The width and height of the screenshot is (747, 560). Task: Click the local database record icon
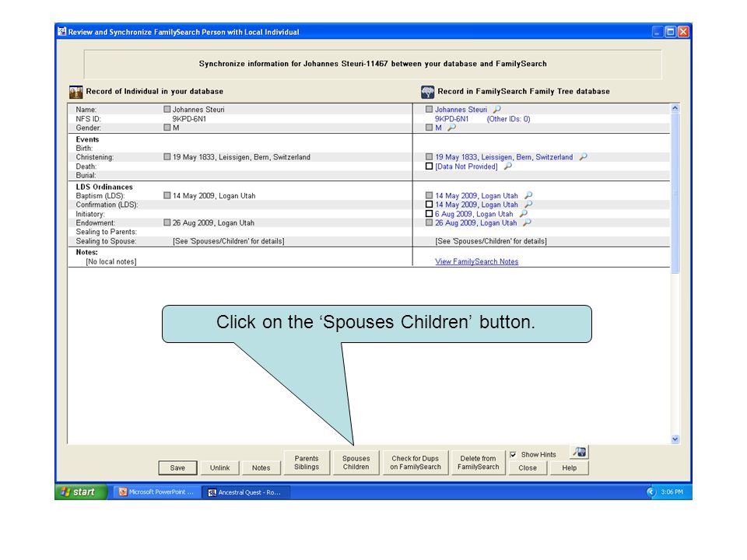75,92
